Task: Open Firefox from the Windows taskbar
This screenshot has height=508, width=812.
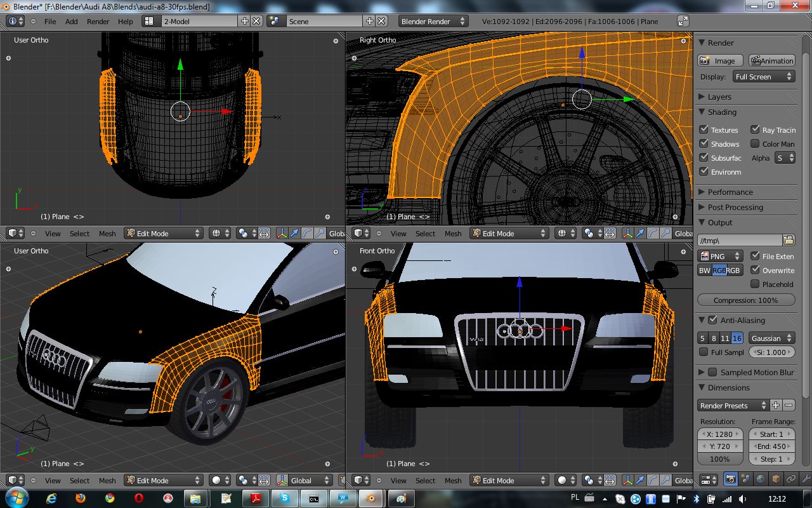Action: 80,498
